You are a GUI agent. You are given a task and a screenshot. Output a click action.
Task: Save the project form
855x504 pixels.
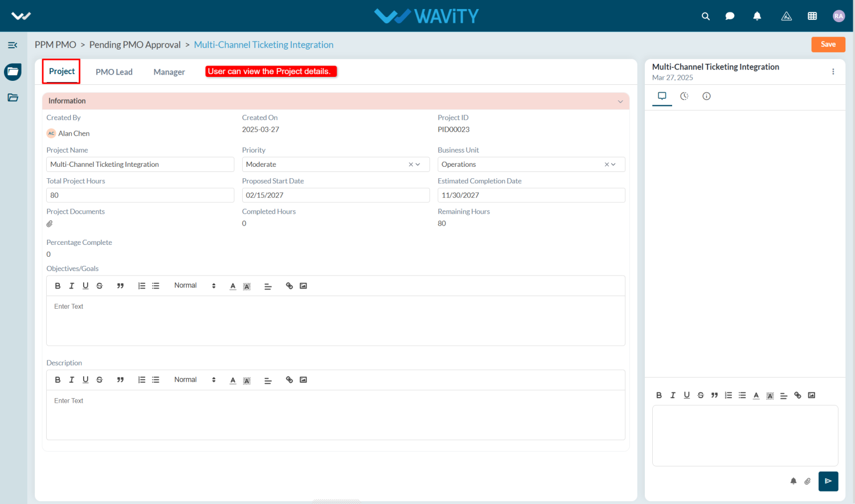tap(828, 44)
